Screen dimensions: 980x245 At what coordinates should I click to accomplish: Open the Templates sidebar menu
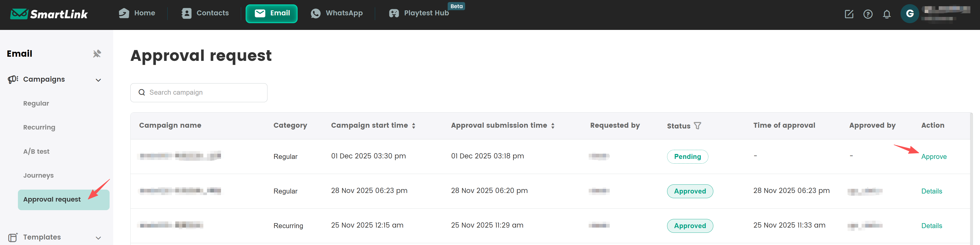coord(42,237)
